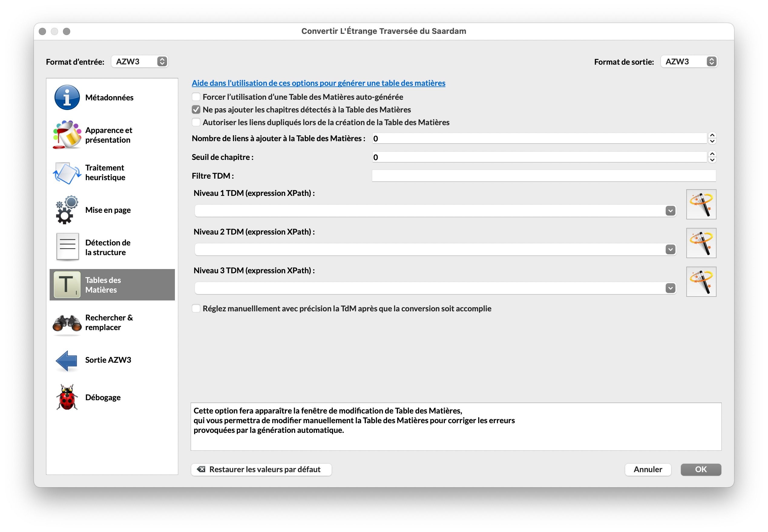Enable manual TdM adjustment after conversion
The width and height of the screenshot is (768, 532).
(x=196, y=309)
